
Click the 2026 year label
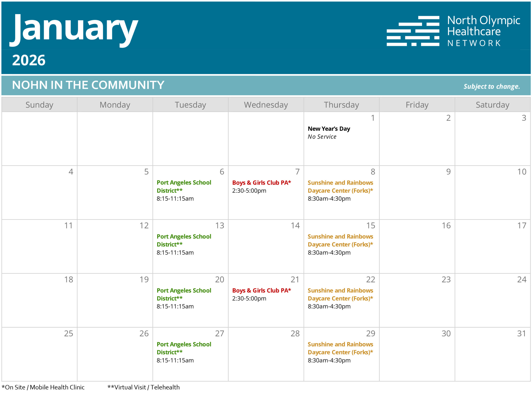(x=29, y=60)
